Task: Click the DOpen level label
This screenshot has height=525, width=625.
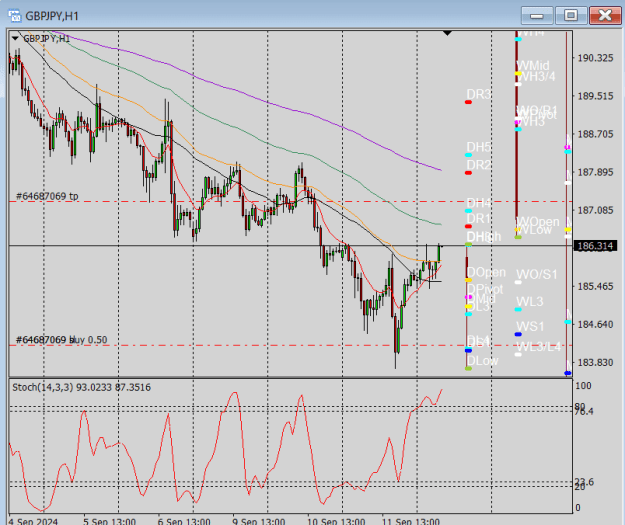Action: [486, 272]
